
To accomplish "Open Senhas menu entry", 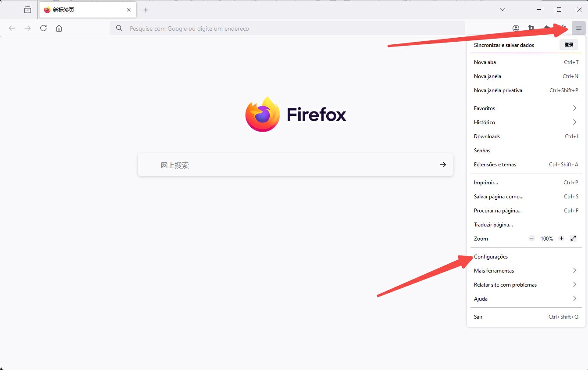I will (526, 150).
